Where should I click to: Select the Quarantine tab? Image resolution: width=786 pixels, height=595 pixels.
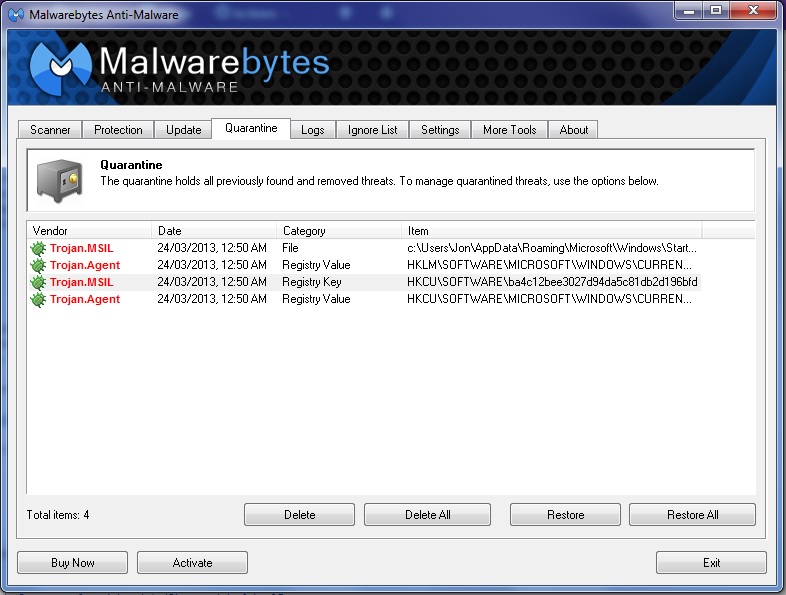[x=251, y=128]
